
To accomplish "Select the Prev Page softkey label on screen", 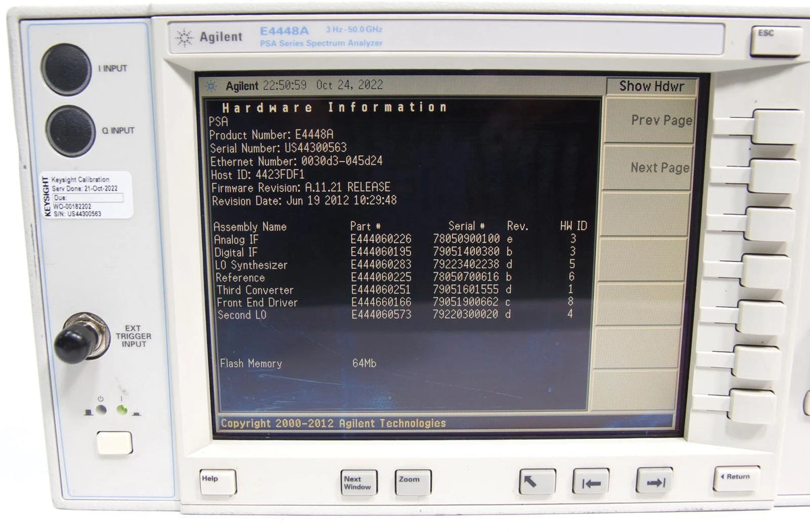I will click(x=661, y=120).
